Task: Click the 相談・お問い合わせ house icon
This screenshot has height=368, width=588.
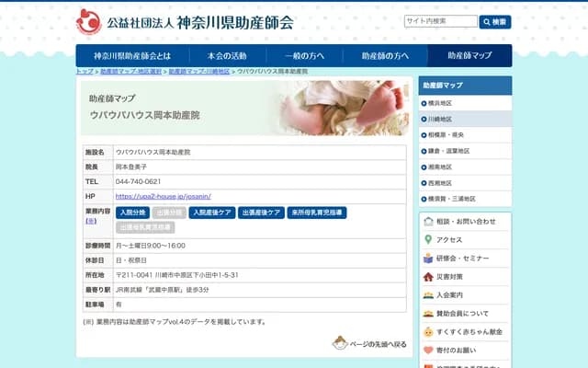Action: [x=428, y=221]
